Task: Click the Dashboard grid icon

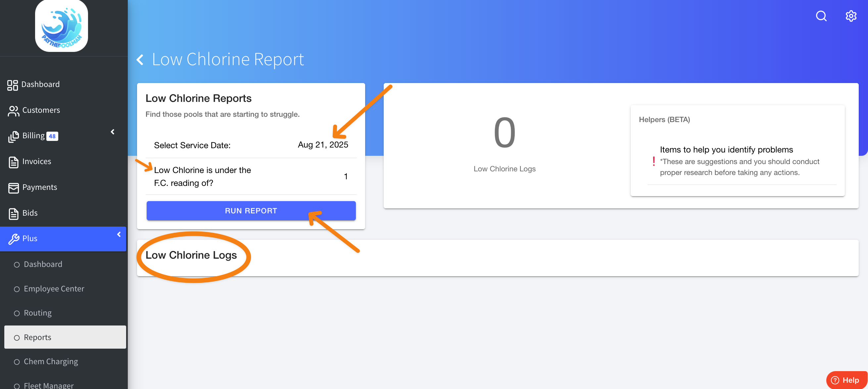Action: pos(13,85)
